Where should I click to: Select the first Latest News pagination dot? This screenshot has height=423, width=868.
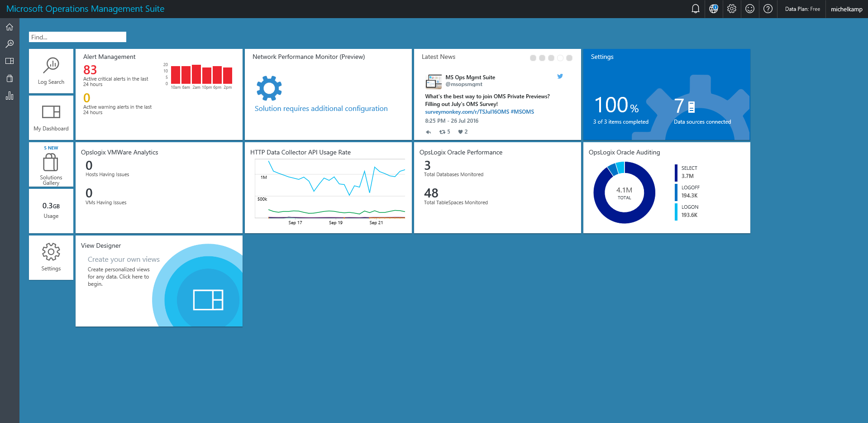pyautogui.click(x=533, y=58)
